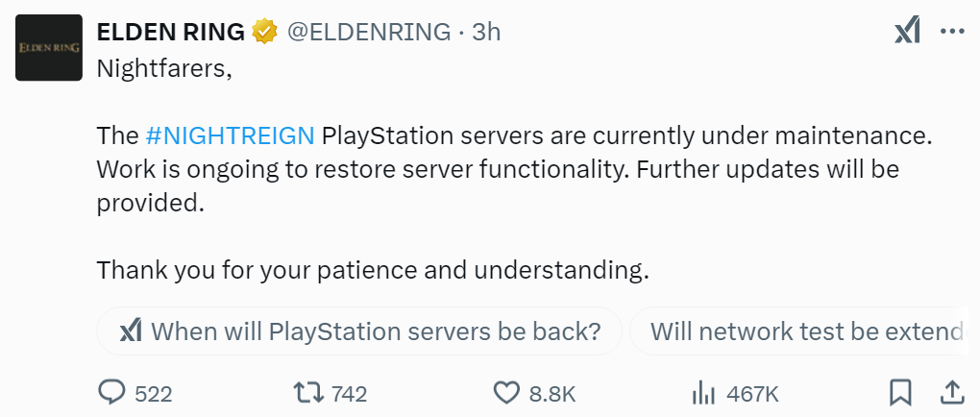Click the 522 reply count
Screen dimensions: 980x417
(153, 393)
